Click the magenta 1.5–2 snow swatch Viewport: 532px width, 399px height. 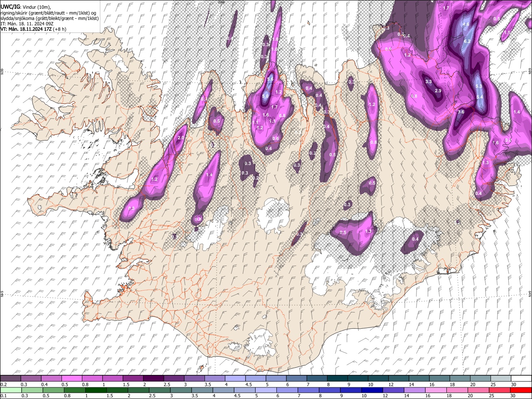133,379
